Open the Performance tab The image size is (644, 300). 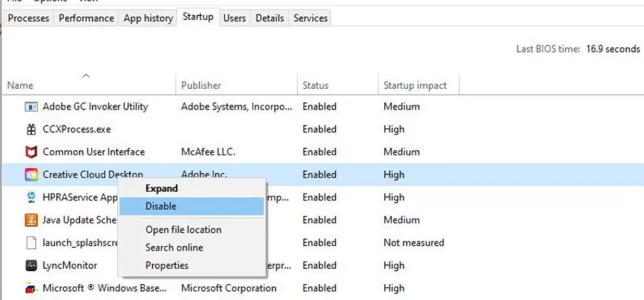click(86, 18)
